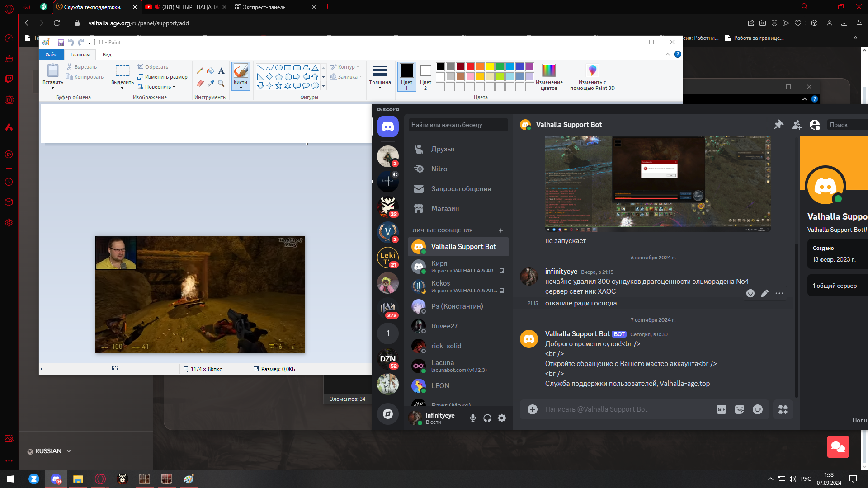Pick the red color swatch in palette
868x488 pixels.
pyautogui.click(x=470, y=67)
